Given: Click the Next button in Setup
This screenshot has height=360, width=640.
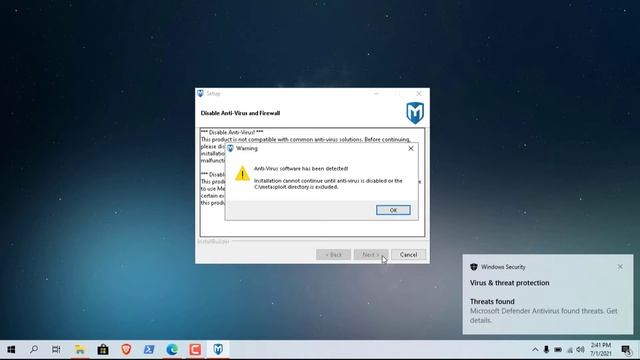Looking at the screenshot, I should tap(371, 254).
